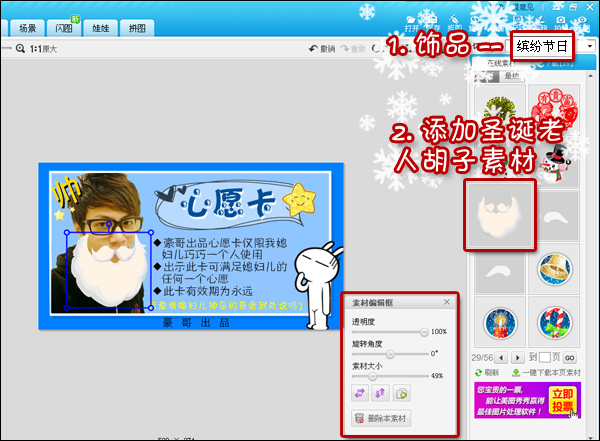This screenshot has width=600, height=441.
Task: Open the 闪图 tab
Action: [65, 28]
